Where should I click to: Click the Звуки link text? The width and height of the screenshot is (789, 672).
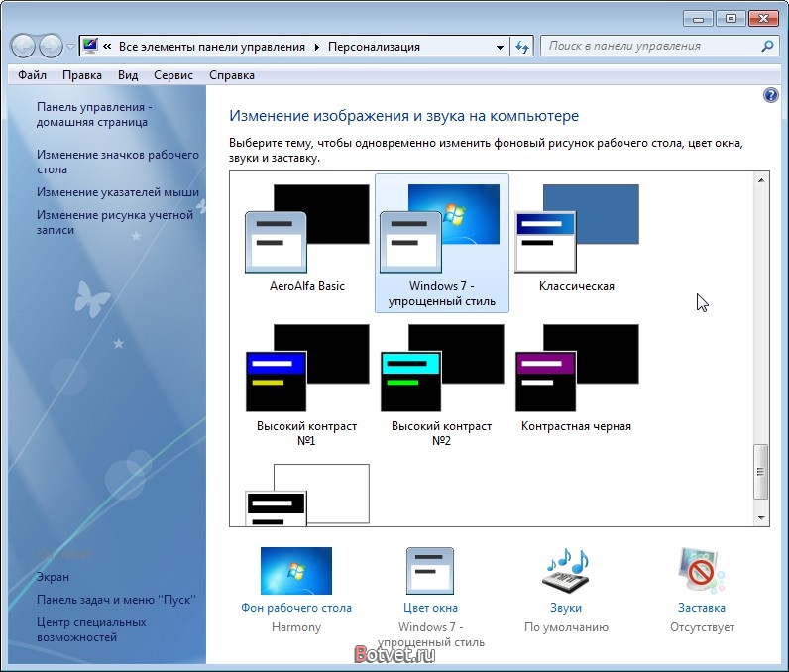566,608
